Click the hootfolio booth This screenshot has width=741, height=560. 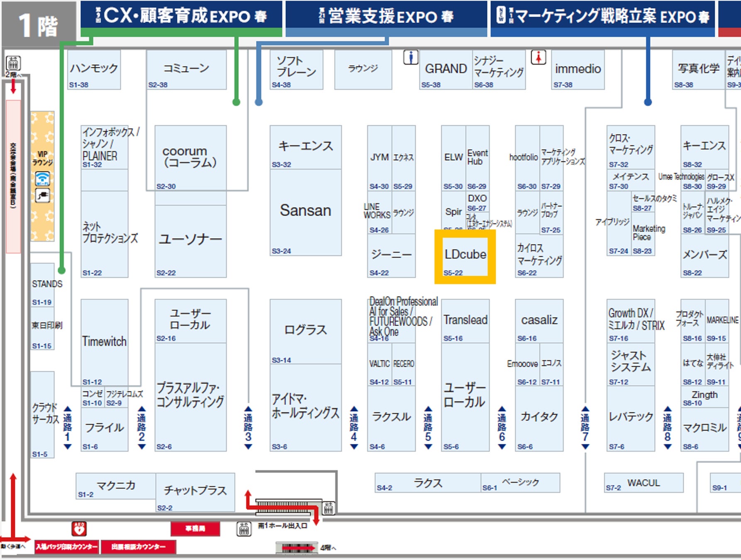527,158
